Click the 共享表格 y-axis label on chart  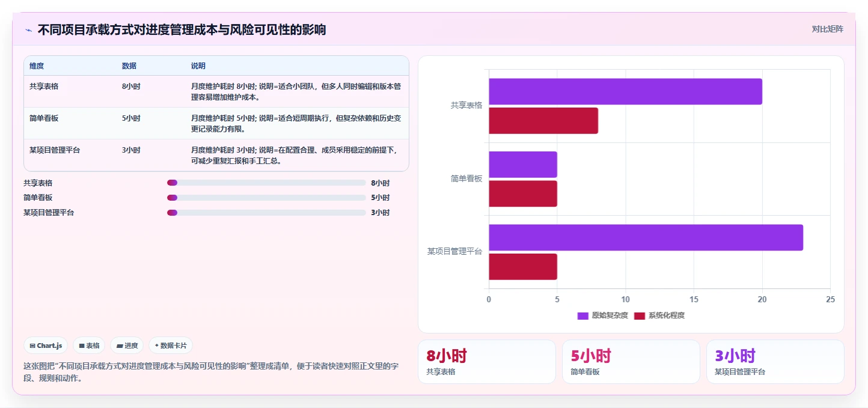pyautogui.click(x=466, y=105)
